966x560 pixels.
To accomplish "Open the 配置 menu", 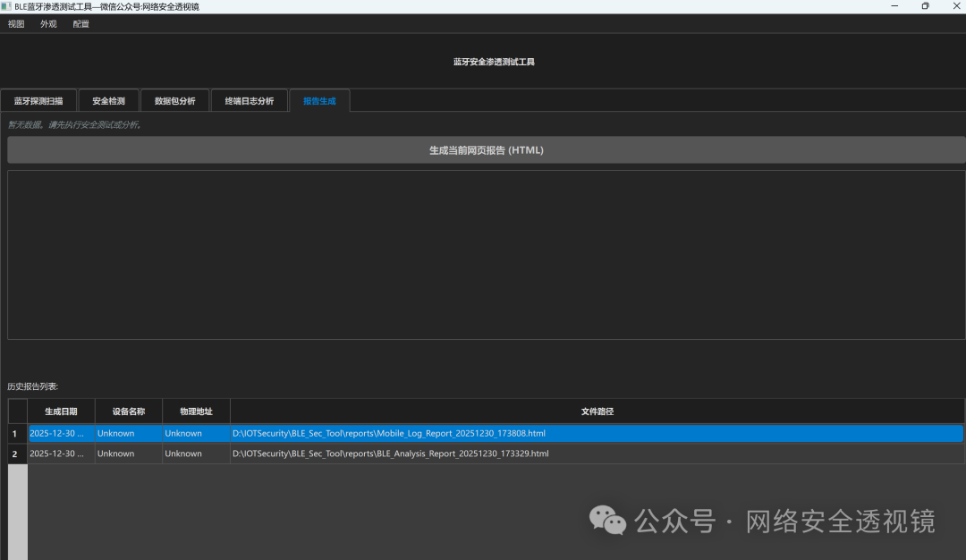I will coord(80,24).
